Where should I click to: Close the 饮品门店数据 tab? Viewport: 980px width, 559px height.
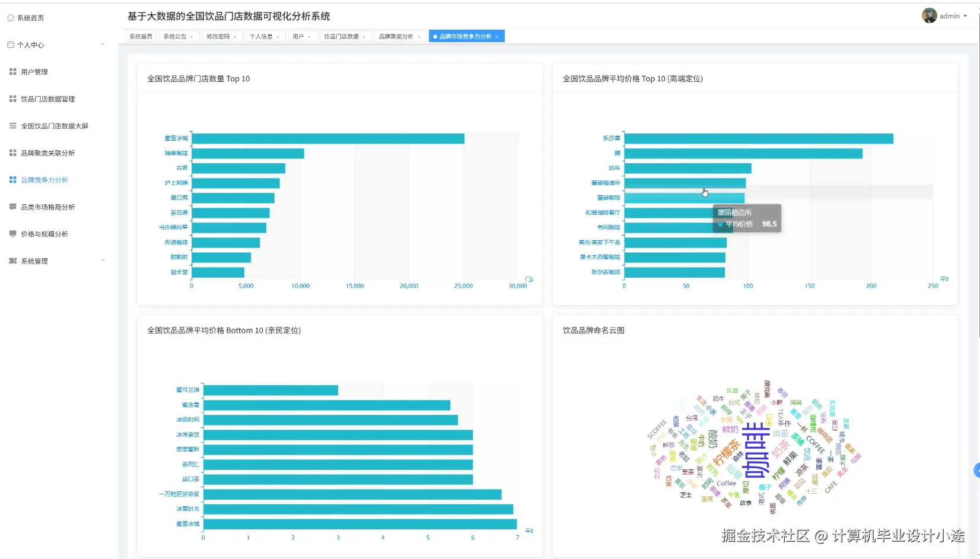click(x=364, y=37)
